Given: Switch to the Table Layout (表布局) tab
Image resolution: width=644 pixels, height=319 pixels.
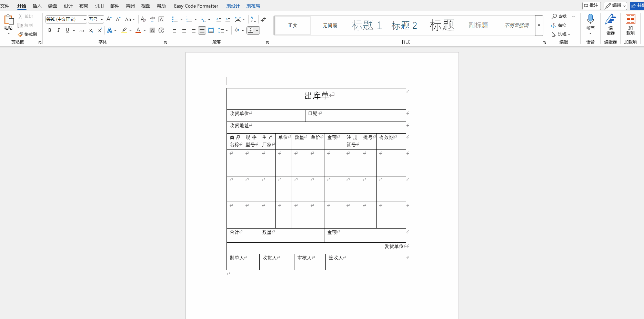Looking at the screenshot, I should click(253, 6).
